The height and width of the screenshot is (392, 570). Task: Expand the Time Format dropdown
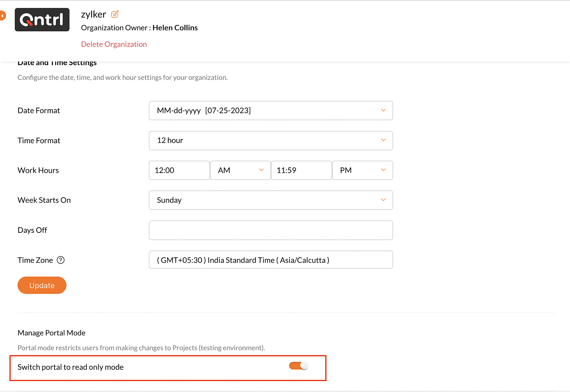[270, 140]
